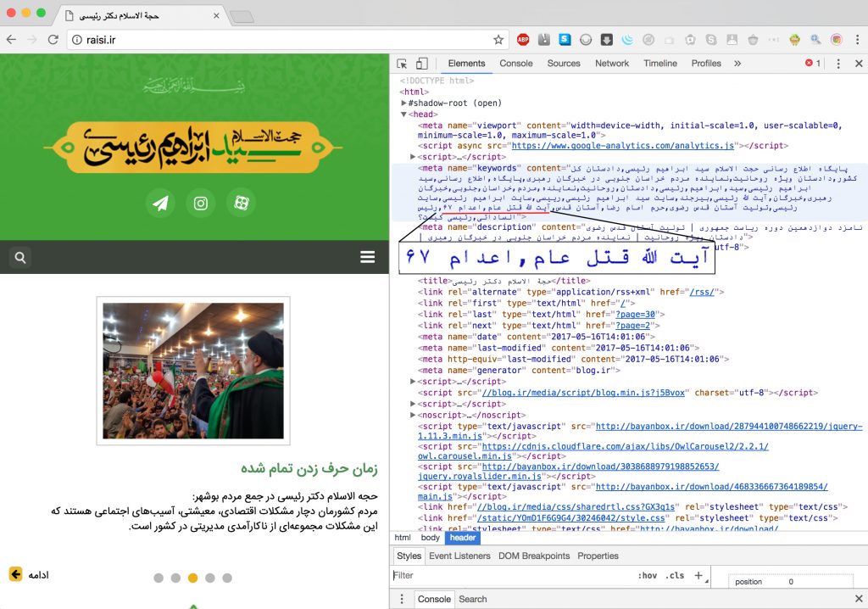Expand the script node above the noscript node
Screen dimensions: 868x609
[413, 404]
